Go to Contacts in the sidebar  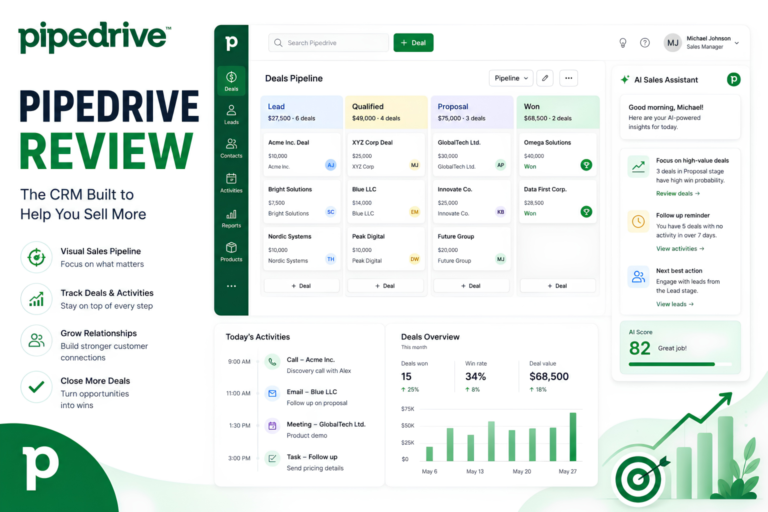pyautogui.click(x=231, y=148)
